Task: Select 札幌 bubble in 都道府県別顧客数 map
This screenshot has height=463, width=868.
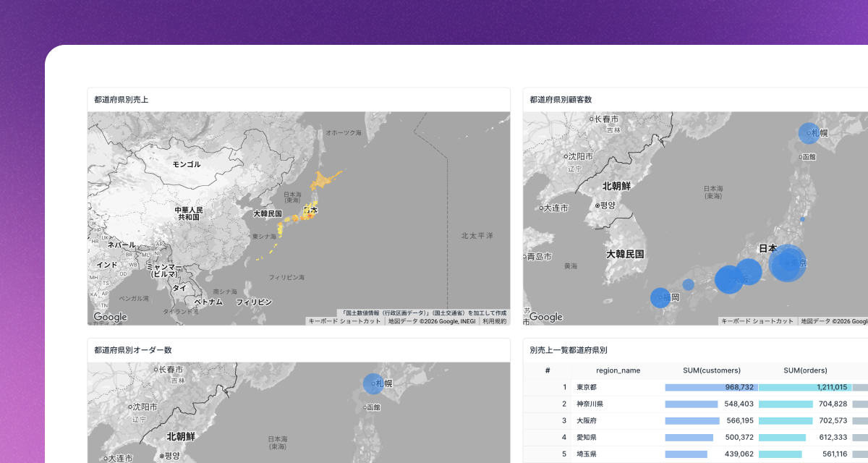Action: tap(809, 133)
